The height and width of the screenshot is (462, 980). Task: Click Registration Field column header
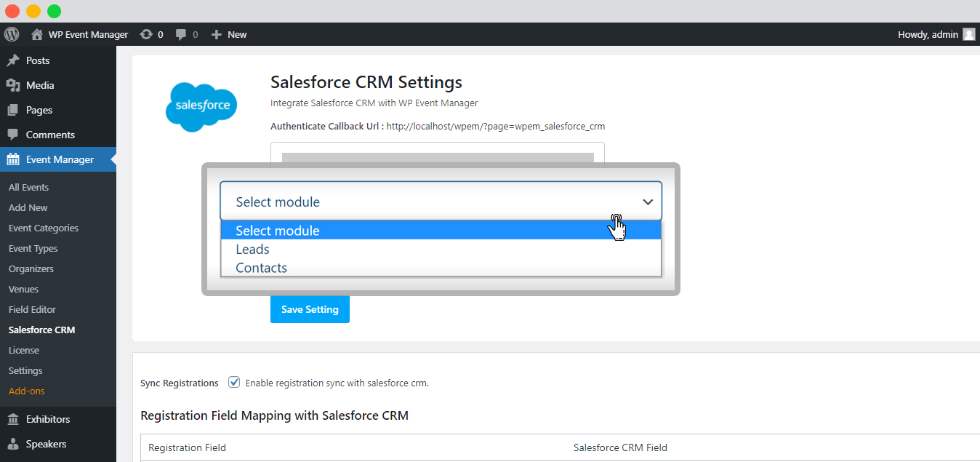[x=187, y=447]
